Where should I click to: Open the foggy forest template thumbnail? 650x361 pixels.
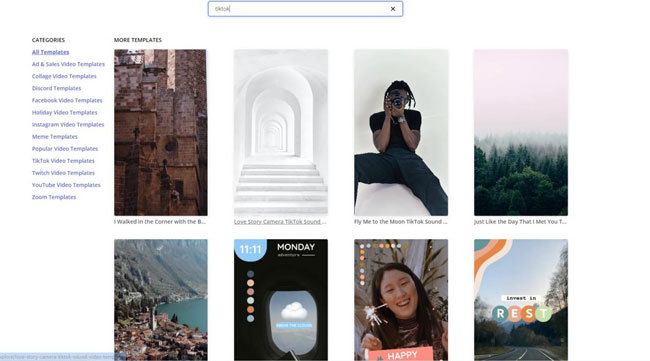point(521,132)
